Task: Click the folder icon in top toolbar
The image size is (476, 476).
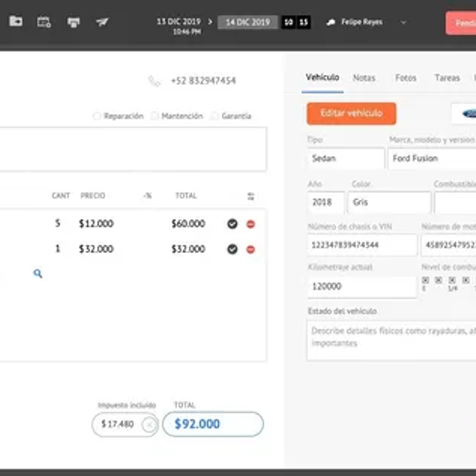Action: pyautogui.click(x=16, y=21)
